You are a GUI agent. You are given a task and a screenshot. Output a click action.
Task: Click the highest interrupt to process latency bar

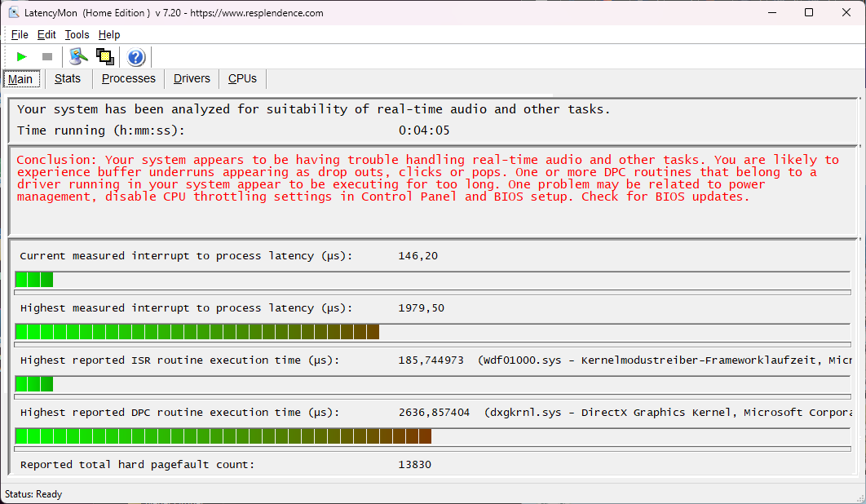click(x=197, y=332)
